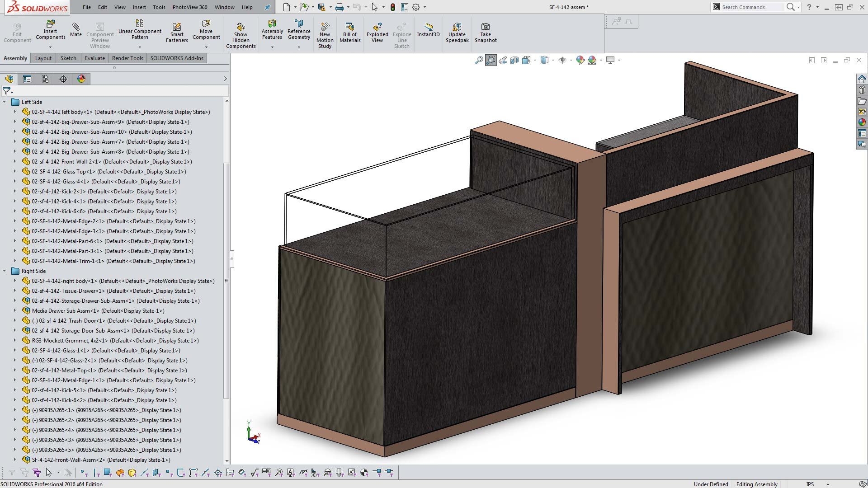Screen dimensions: 868x488
Task: Click Reference Geometry icon
Action: tap(299, 30)
